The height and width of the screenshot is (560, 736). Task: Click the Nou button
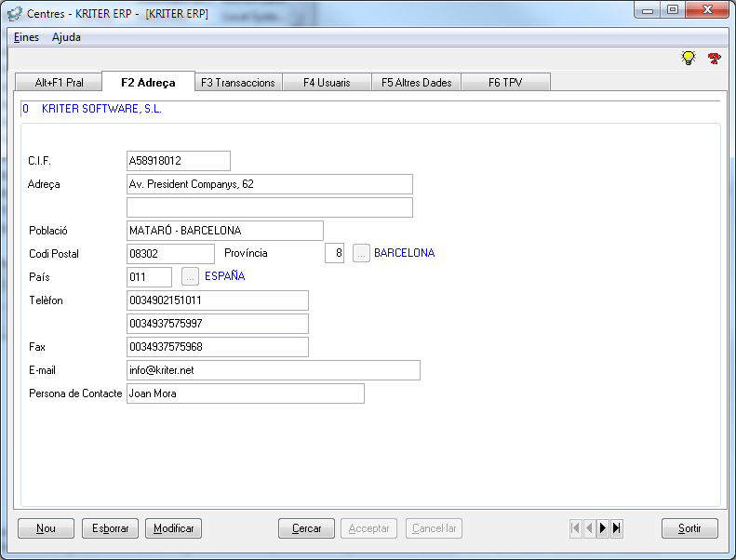[x=46, y=528]
